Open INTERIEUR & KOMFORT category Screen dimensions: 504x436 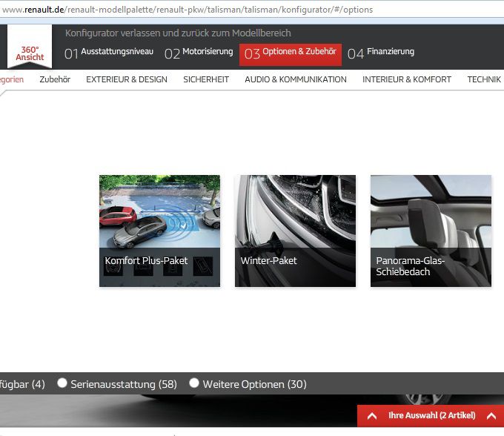point(407,79)
